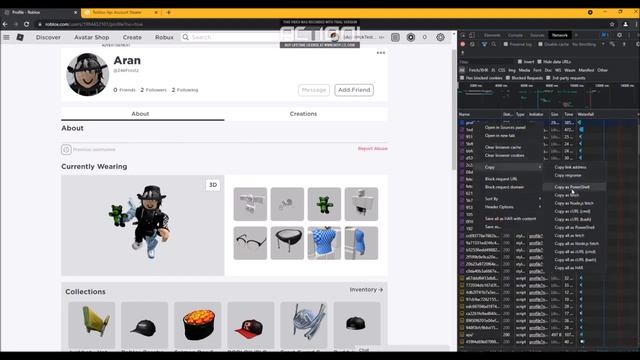This screenshot has width=640, height=360.
Task: Enable the Preserve log checkbox
Action: 506,44
